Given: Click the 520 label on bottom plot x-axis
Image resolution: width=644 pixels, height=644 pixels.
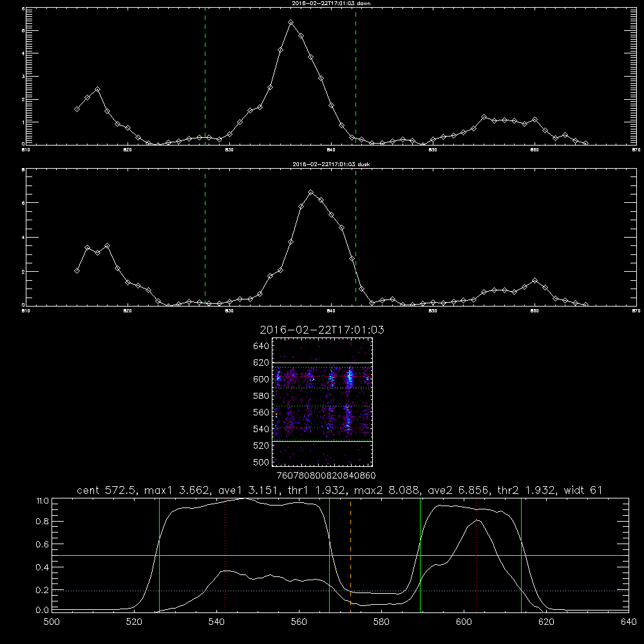Looking at the screenshot, I should click(x=134, y=622).
